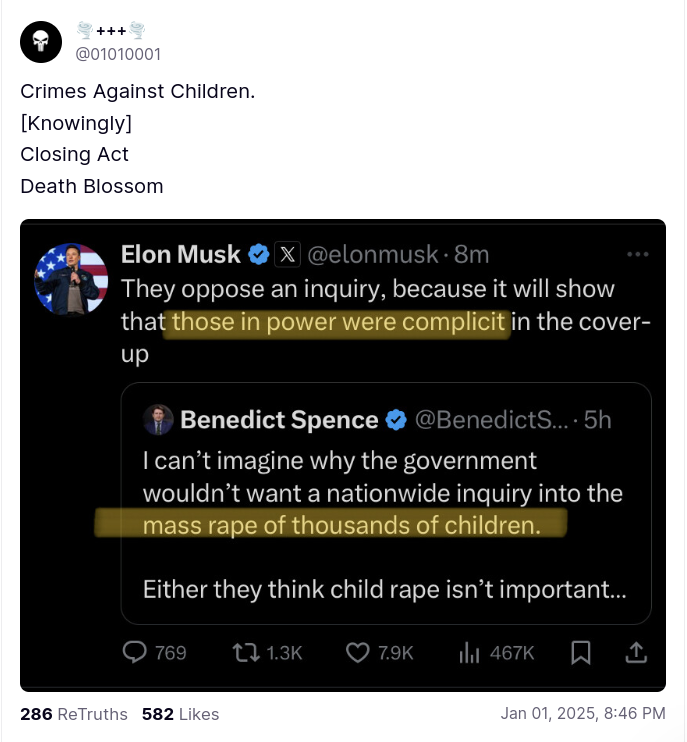
Task: View the 582 Likes list
Action: tap(180, 714)
